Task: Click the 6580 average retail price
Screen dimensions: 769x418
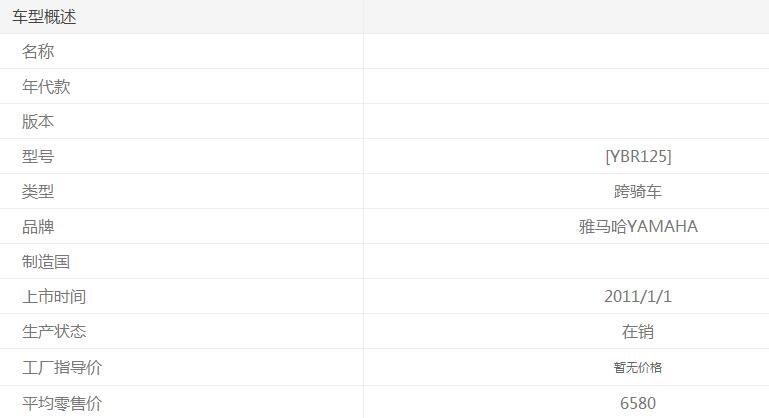Action: pyautogui.click(x=638, y=404)
